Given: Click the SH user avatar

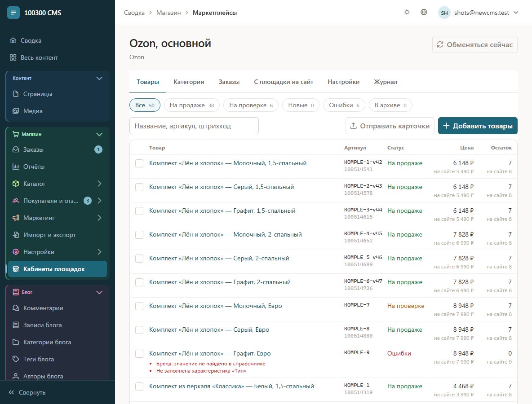Looking at the screenshot, I should point(444,13).
